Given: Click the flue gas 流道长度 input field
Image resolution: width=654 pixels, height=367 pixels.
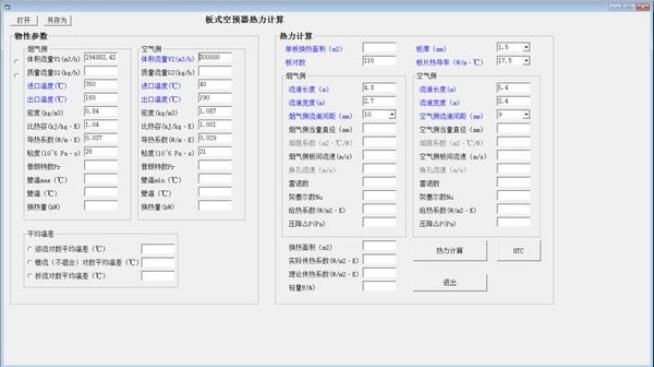Looking at the screenshot, I should point(379,88).
